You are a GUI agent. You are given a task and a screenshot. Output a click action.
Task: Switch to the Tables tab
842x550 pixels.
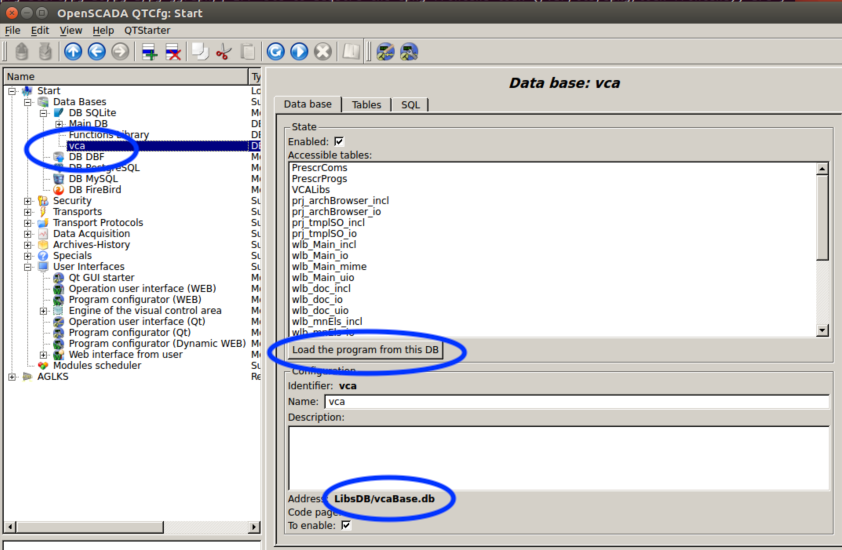coord(366,104)
